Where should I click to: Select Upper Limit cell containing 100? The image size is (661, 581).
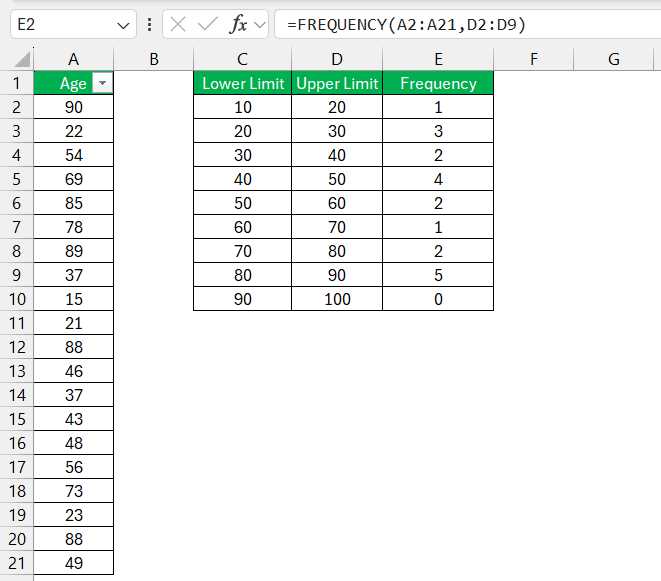(x=337, y=299)
